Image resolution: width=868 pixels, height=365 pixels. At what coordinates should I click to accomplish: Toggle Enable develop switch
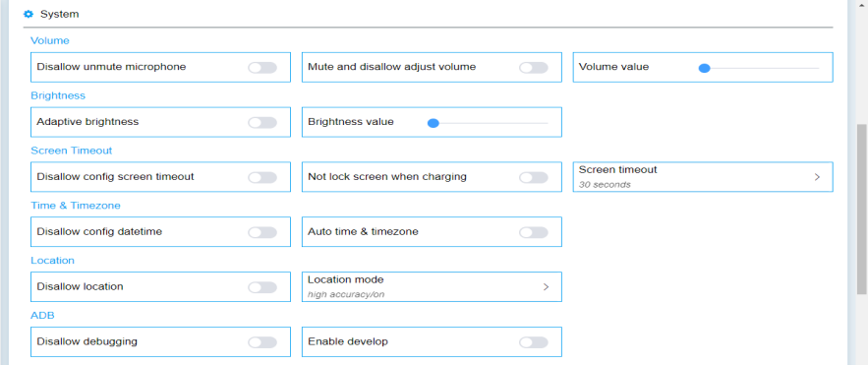pos(534,342)
